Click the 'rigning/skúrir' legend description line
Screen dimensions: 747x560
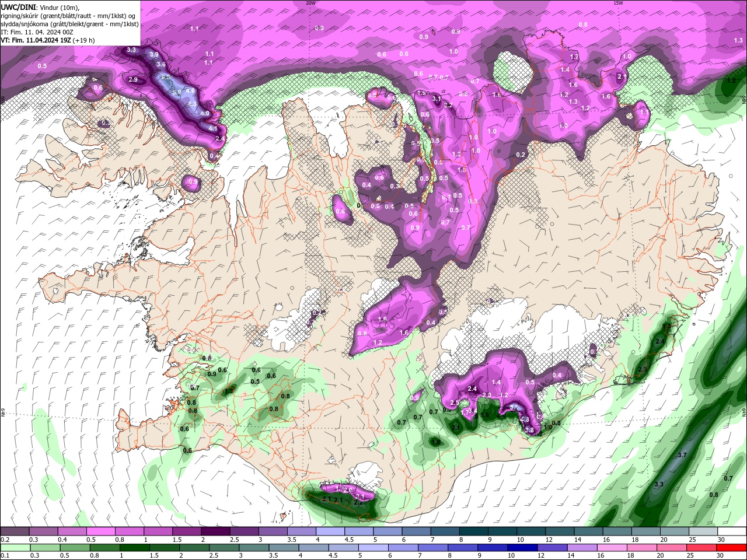69,16
